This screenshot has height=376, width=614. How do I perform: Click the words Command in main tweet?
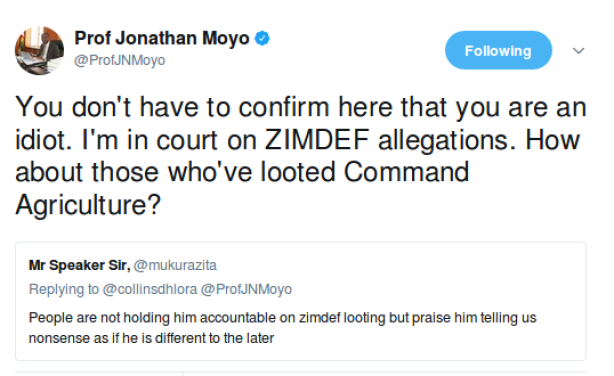pos(406,172)
